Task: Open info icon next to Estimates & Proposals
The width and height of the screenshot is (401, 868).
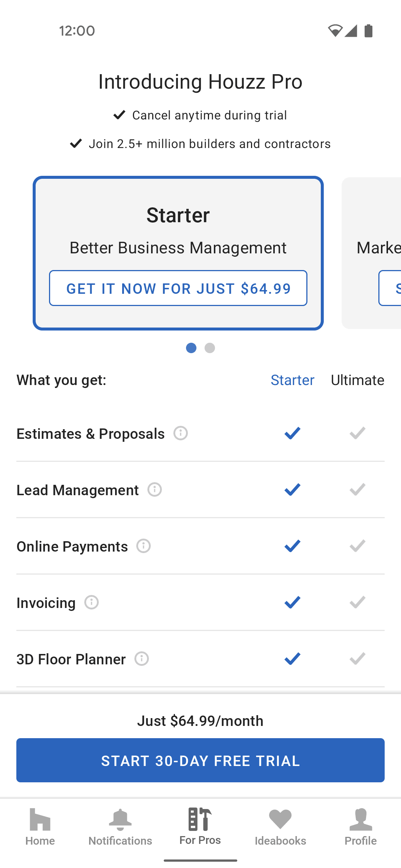Action: tap(181, 433)
